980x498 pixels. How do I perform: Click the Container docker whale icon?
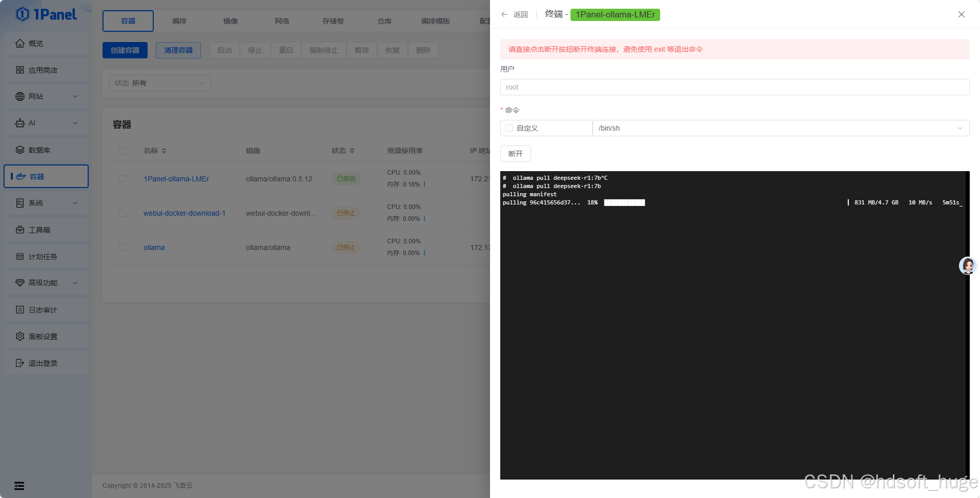coord(21,176)
